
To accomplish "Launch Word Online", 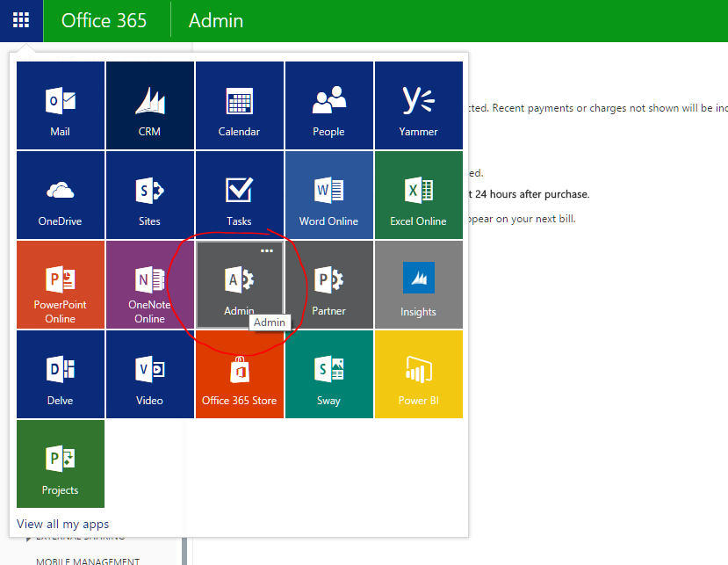I will (328, 195).
